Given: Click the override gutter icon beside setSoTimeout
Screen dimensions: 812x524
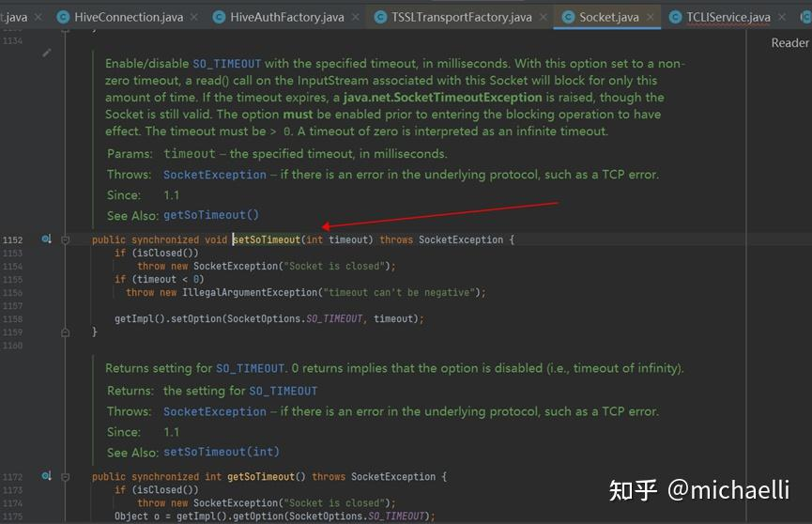Looking at the screenshot, I should [x=46, y=239].
